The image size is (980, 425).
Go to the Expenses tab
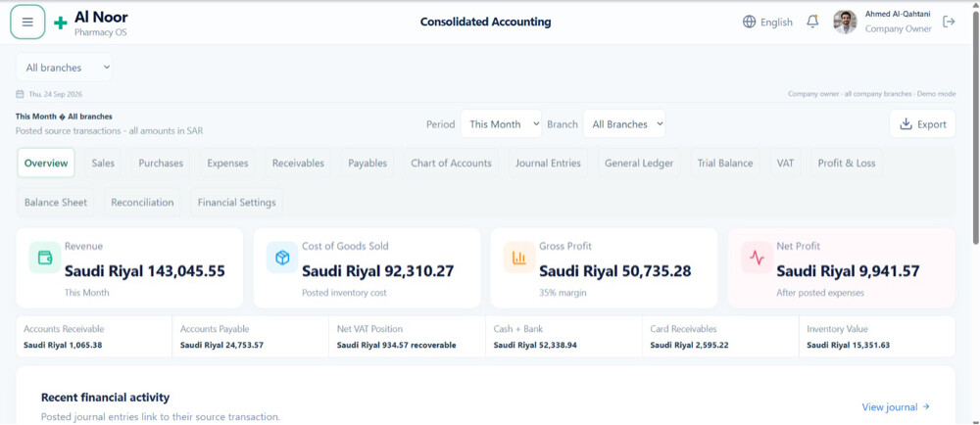227,163
